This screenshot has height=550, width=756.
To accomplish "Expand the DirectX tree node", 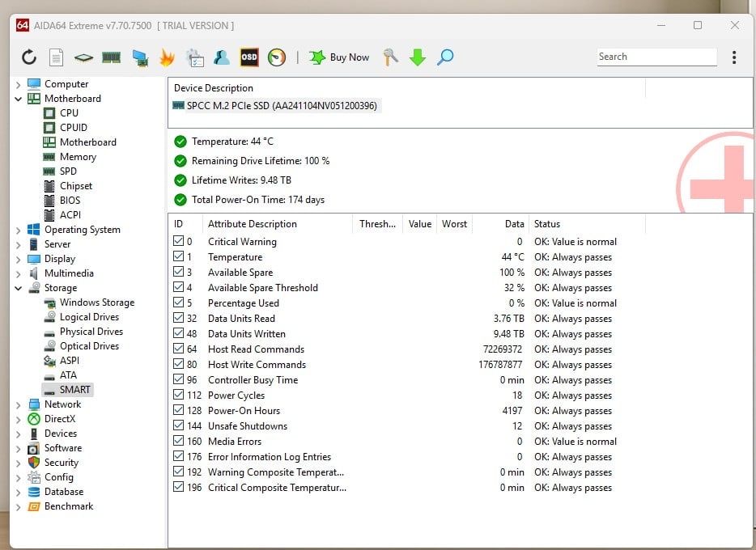I will point(19,420).
